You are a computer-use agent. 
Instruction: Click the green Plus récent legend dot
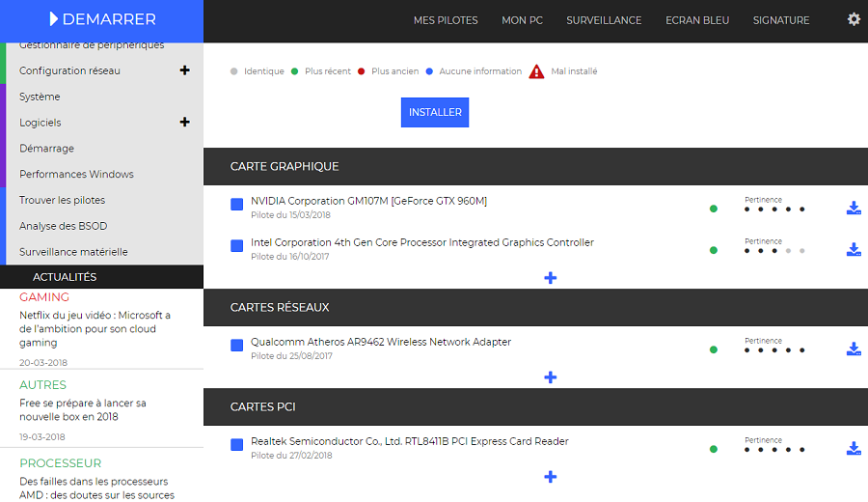click(294, 71)
